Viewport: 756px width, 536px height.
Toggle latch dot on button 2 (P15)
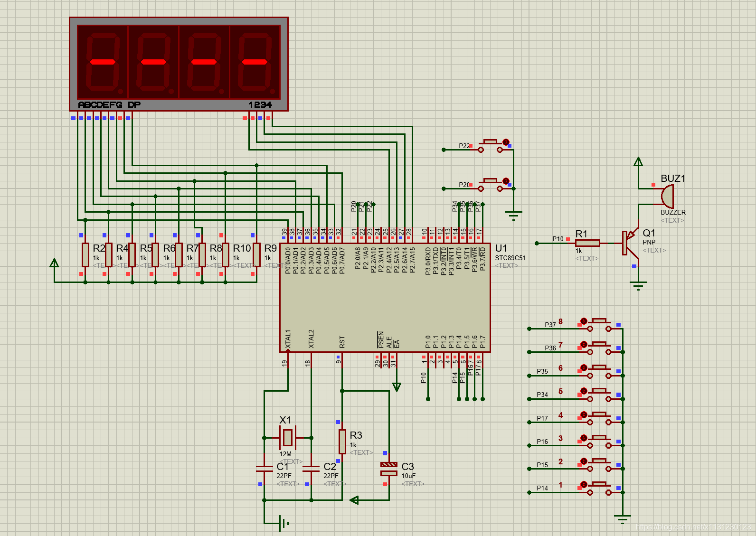[584, 461]
